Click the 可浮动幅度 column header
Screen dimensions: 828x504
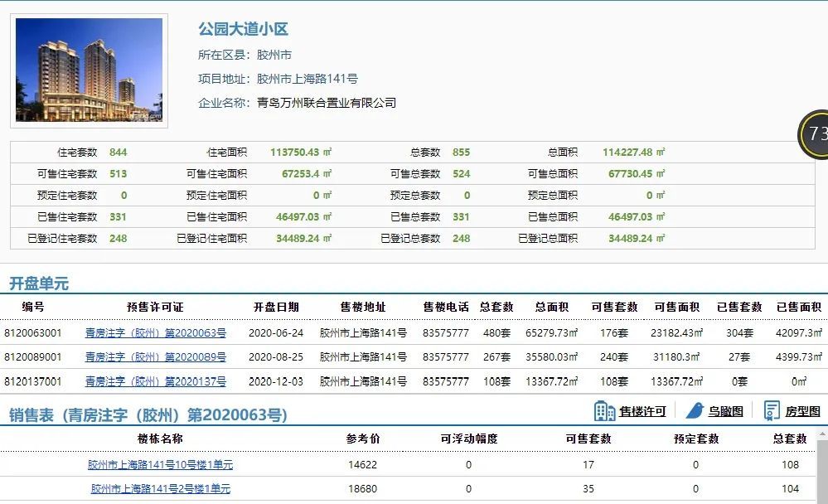[469, 439]
